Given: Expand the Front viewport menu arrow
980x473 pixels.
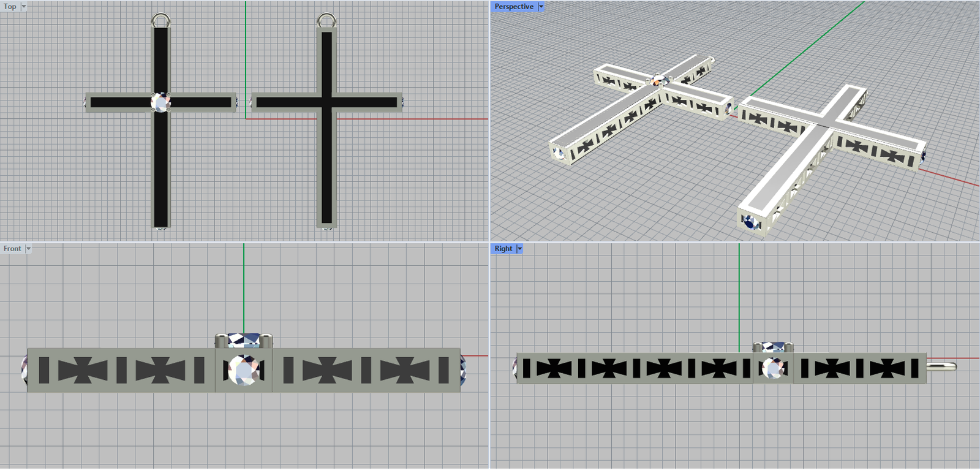Looking at the screenshot, I should pyautogui.click(x=28, y=249).
